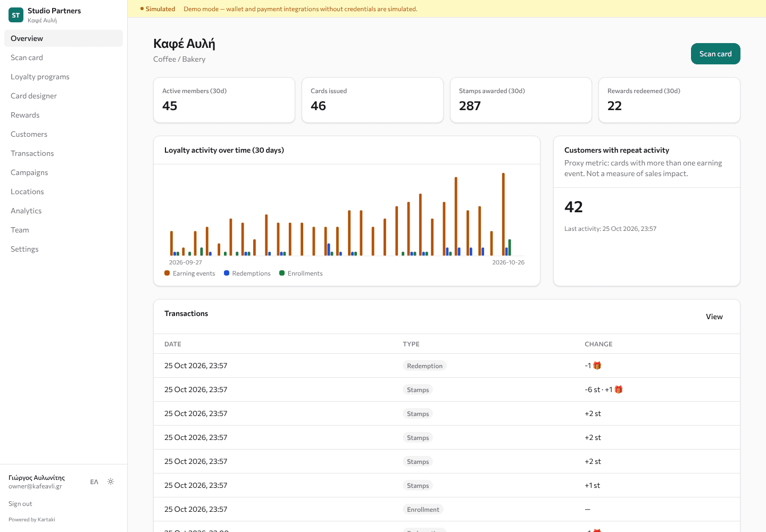Navigate to Rewards in sidebar
The image size is (766, 532).
pos(63,115)
